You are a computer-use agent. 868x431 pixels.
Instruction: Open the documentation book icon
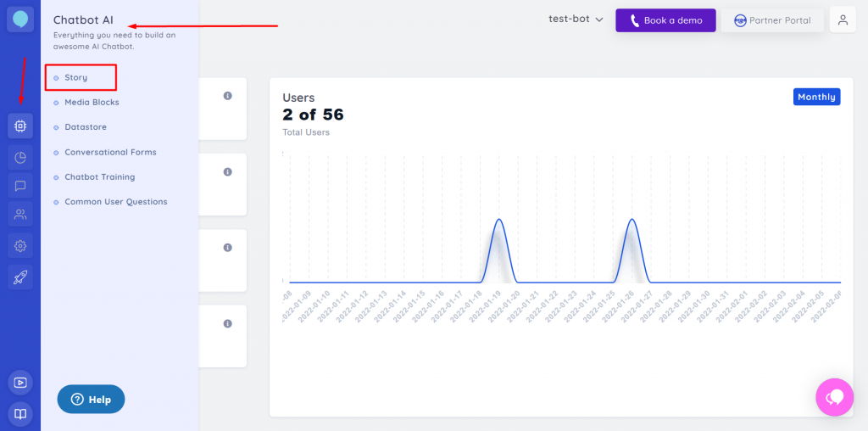20,413
